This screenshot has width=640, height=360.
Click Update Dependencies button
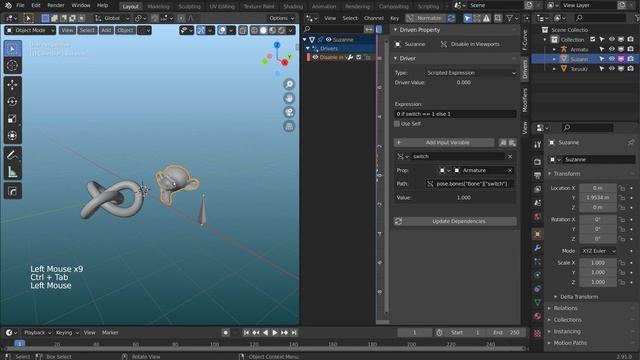point(455,221)
